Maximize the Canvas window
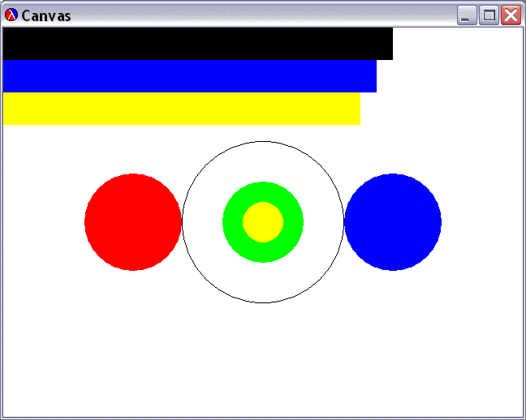This screenshot has height=420, width=526. [x=489, y=15]
